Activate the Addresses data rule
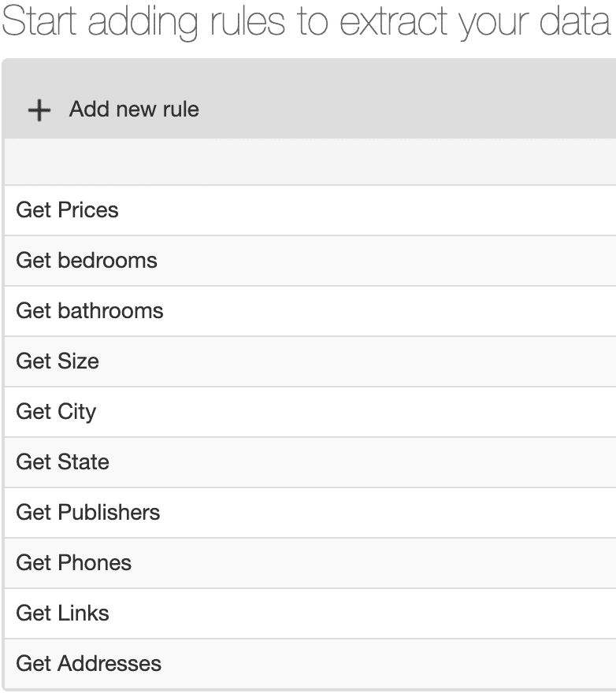The width and height of the screenshot is (616, 693). (x=88, y=663)
